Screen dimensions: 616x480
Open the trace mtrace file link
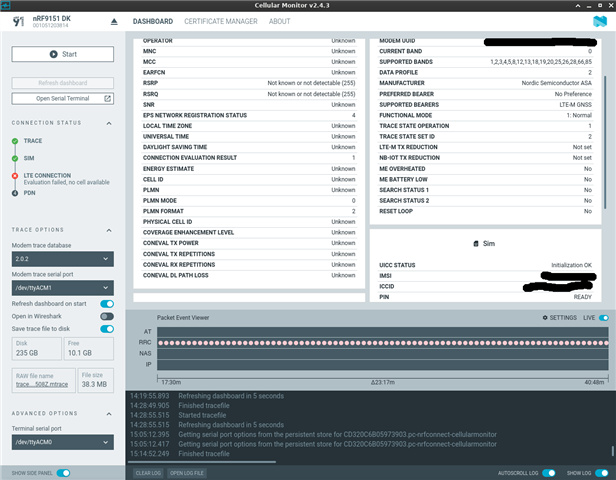42,384
